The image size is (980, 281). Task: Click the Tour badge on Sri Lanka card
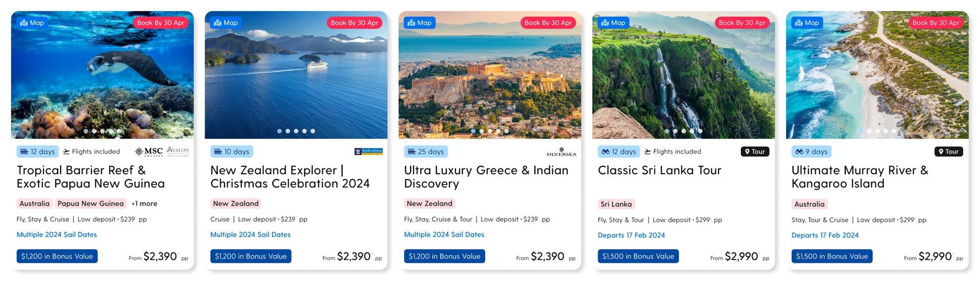755,152
